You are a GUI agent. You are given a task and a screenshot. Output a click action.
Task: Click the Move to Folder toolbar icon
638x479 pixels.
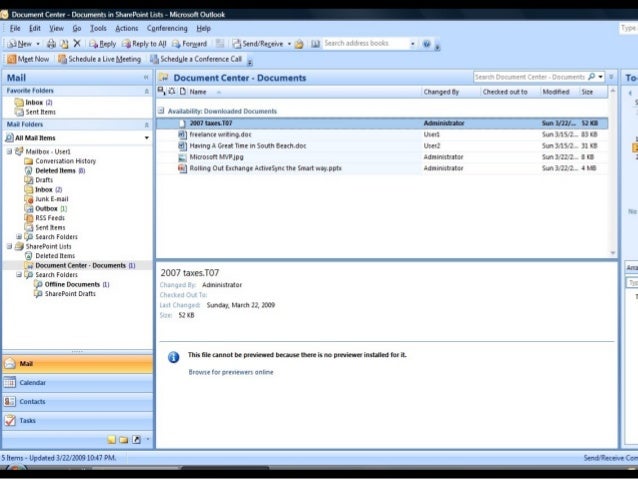[x=64, y=44]
